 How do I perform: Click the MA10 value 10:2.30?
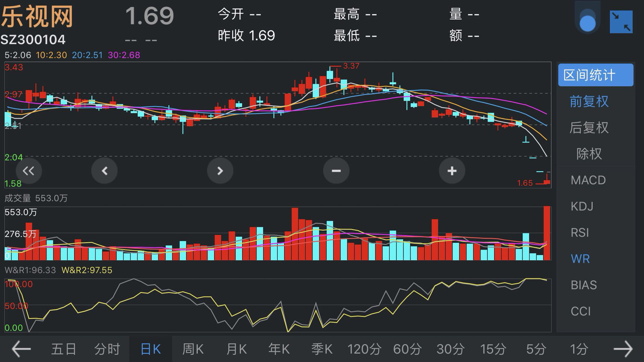(51, 55)
